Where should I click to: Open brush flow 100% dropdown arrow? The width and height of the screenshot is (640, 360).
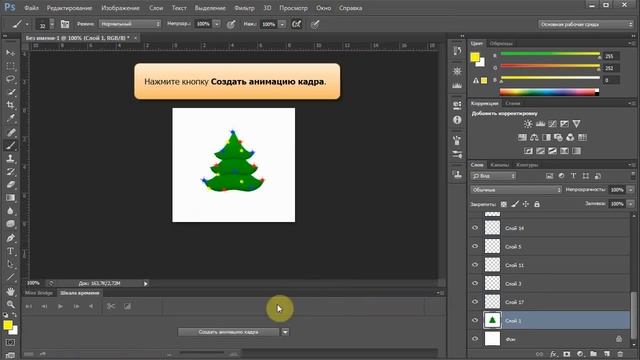click(x=282, y=24)
